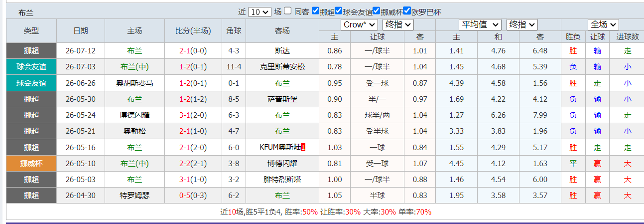This screenshot has width=644, height=224.
Task: Click the 挪威杯 type label
Action: [x=31, y=164]
